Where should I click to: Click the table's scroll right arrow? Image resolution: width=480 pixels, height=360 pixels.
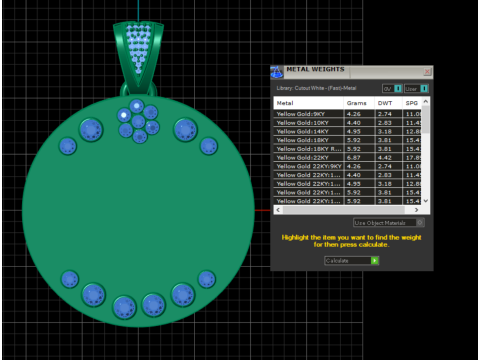(416, 210)
